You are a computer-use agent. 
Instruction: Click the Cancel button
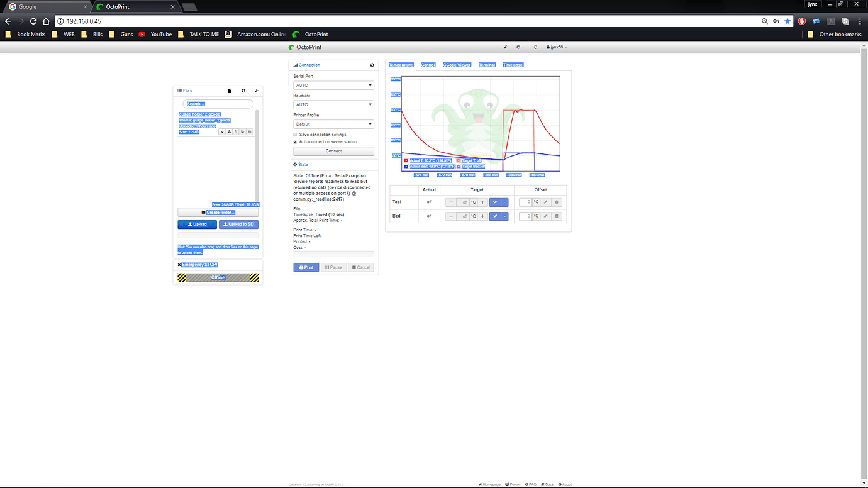(361, 267)
